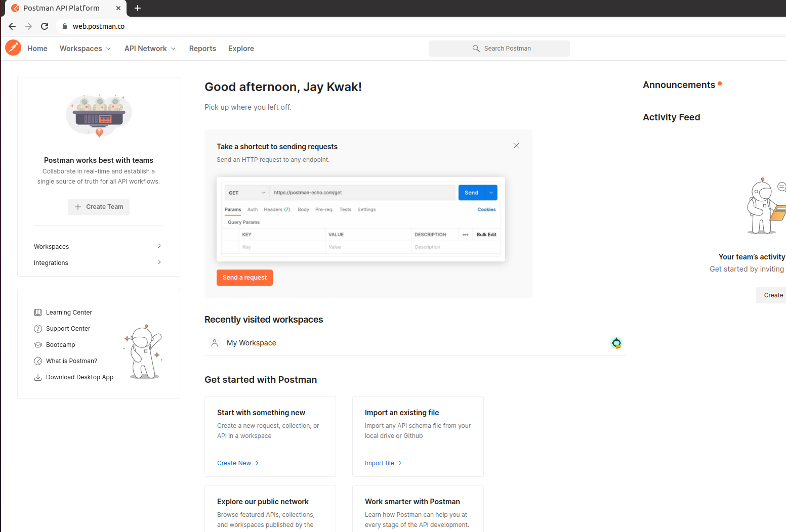Expand the API Network dropdown
The width and height of the screenshot is (786, 532).
pyautogui.click(x=173, y=49)
